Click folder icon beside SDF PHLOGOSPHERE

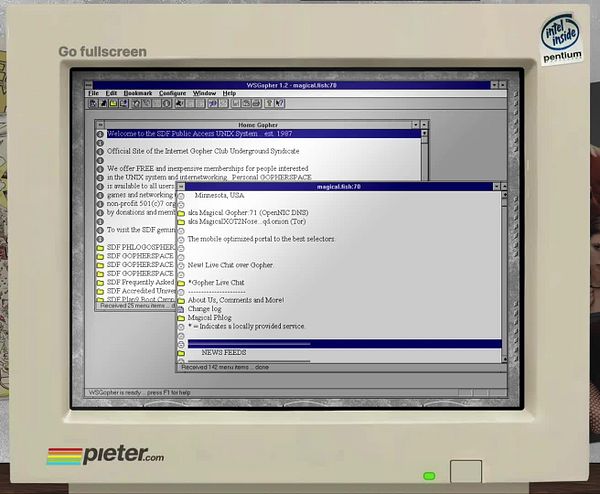(x=100, y=248)
